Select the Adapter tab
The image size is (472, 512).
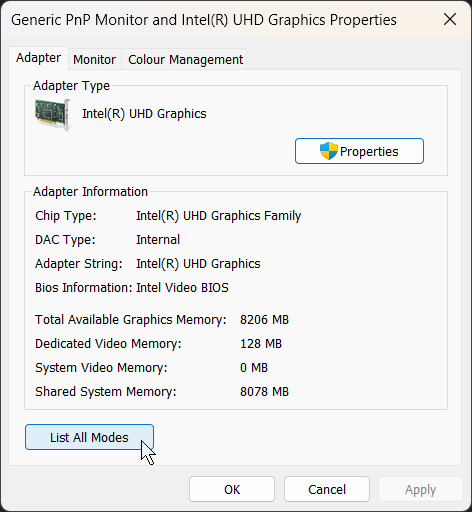(x=39, y=58)
